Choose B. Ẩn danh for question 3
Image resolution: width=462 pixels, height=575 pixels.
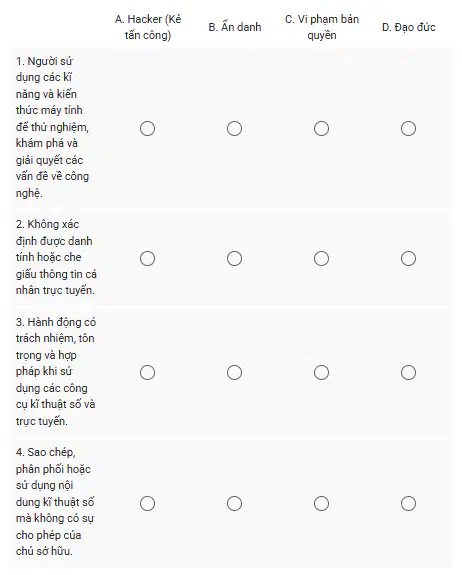pos(234,373)
